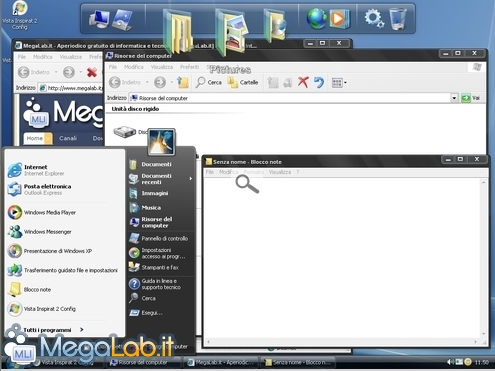Click the megalab.it URL address field
The width and height of the screenshot is (495, 371).
coord(72,88)
